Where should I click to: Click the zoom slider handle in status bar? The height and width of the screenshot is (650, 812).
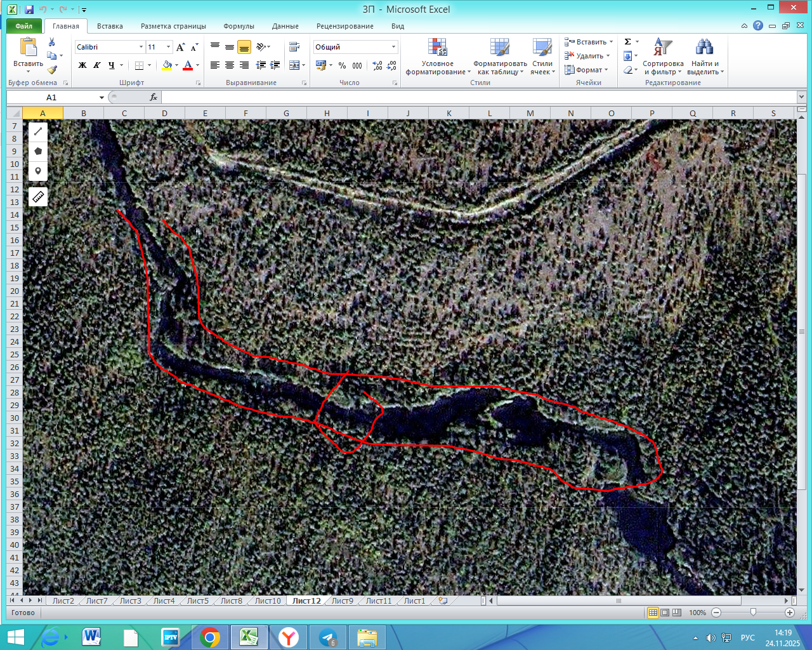753,613
